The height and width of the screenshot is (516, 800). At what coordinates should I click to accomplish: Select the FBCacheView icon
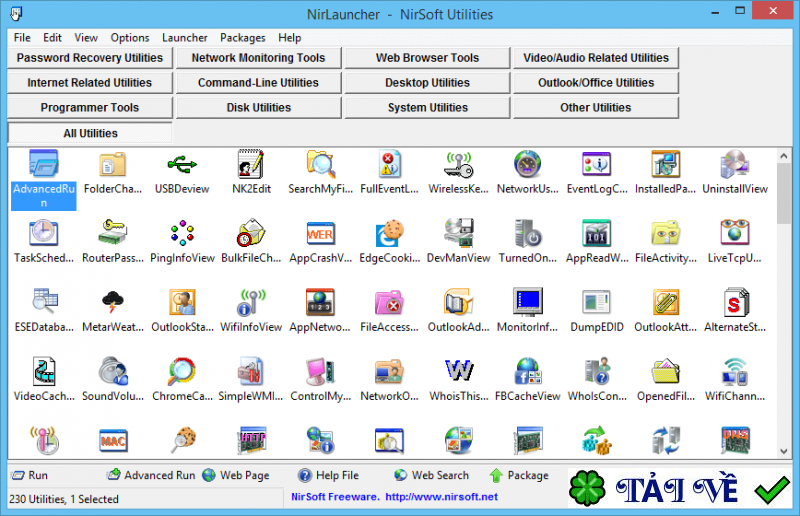[x=527, y=372]
